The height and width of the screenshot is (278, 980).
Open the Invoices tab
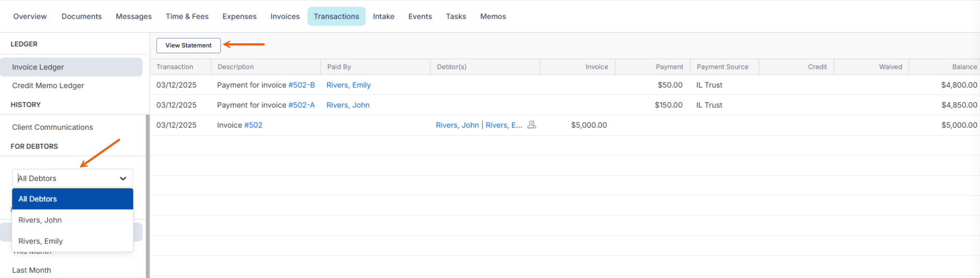(285, 16)
